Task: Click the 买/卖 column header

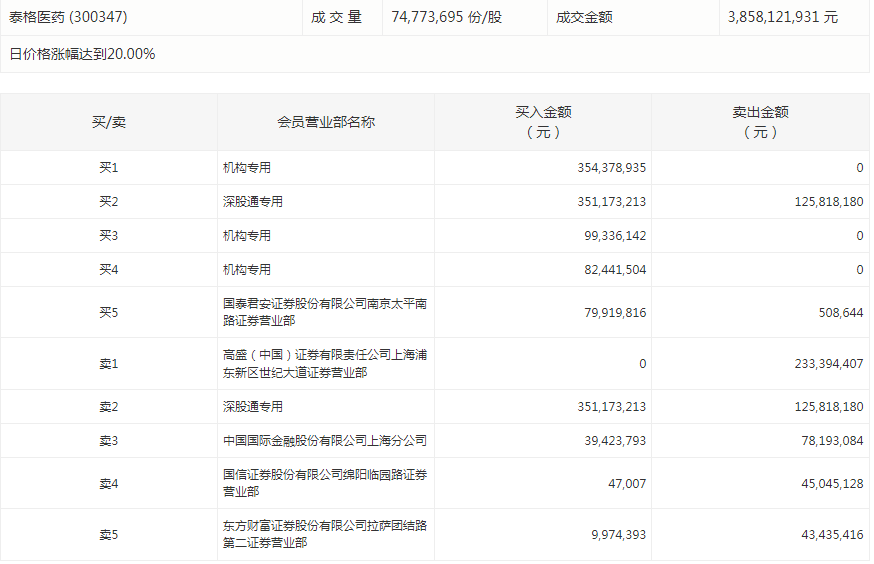Action: 109,122
